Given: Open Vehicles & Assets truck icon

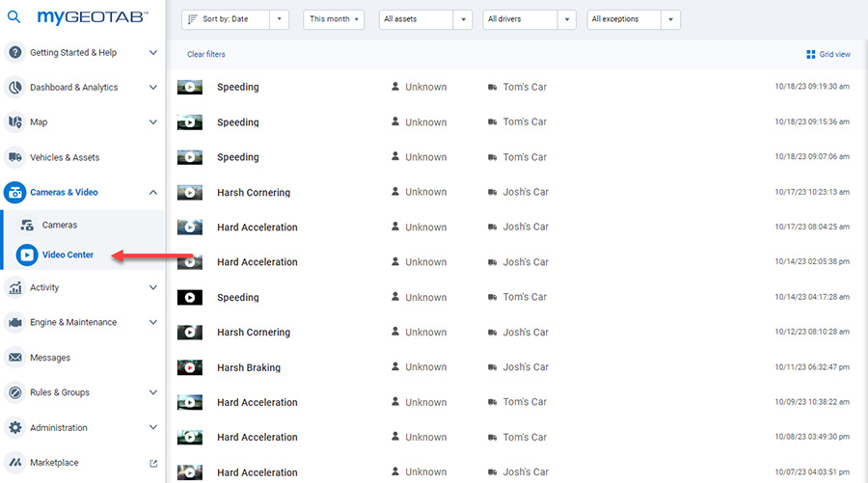Looking at the screenshot, I should (14, 157).
